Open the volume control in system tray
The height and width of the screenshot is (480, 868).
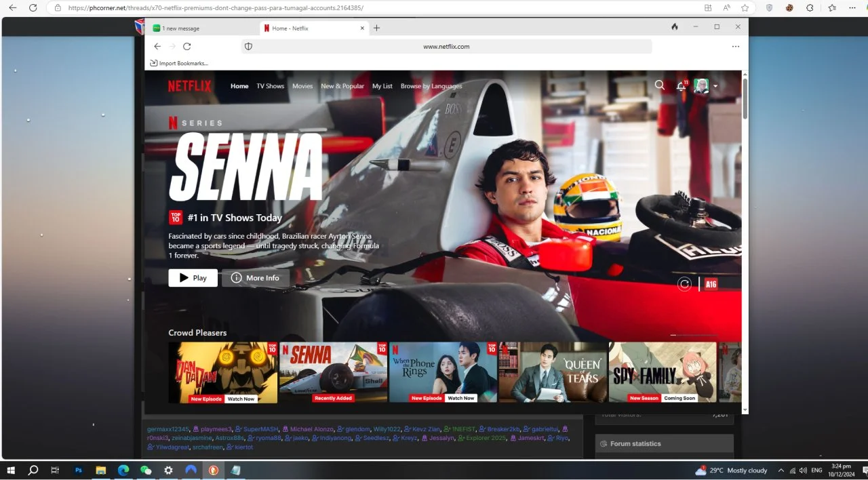[803, 470]
